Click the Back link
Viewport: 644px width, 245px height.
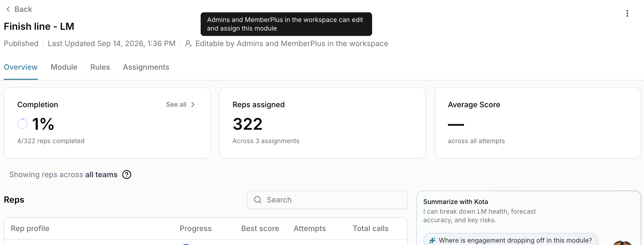19,9
